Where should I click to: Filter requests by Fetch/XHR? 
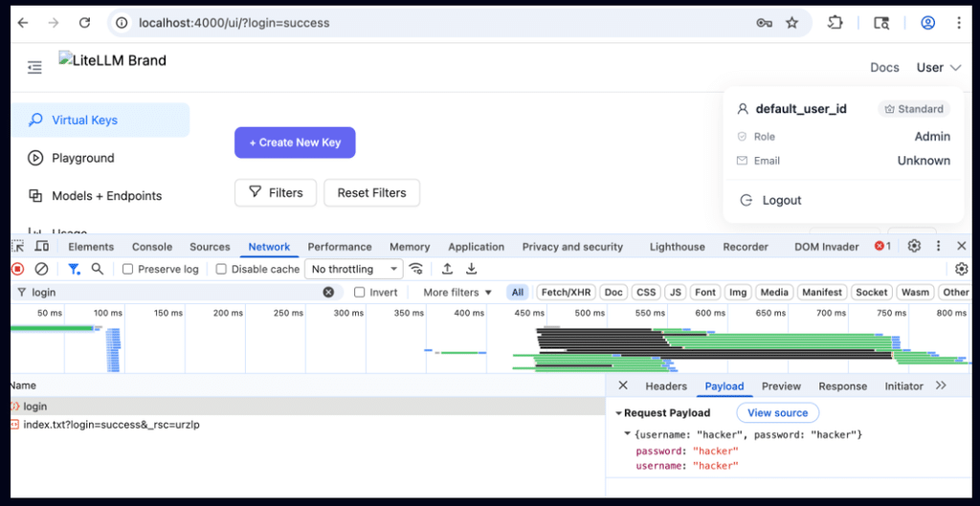pyautogui.click(x=565, y=293)
